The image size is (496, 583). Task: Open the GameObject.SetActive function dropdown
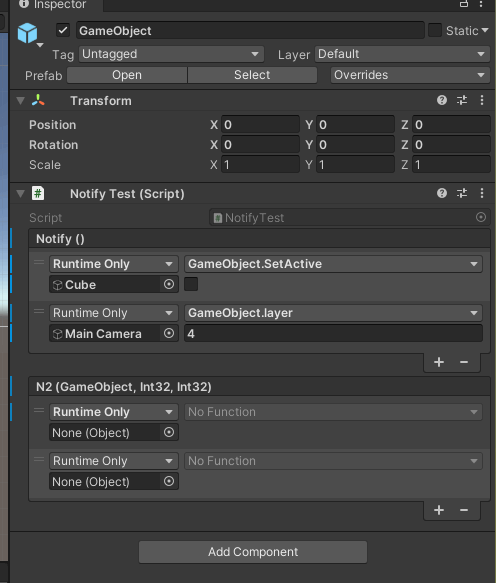coord(333,264)
